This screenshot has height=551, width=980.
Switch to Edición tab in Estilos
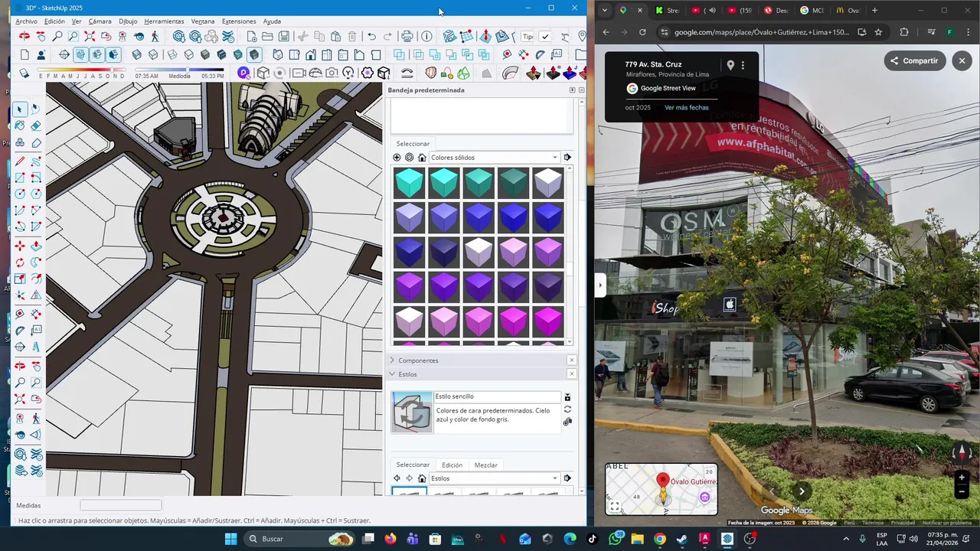452,465
